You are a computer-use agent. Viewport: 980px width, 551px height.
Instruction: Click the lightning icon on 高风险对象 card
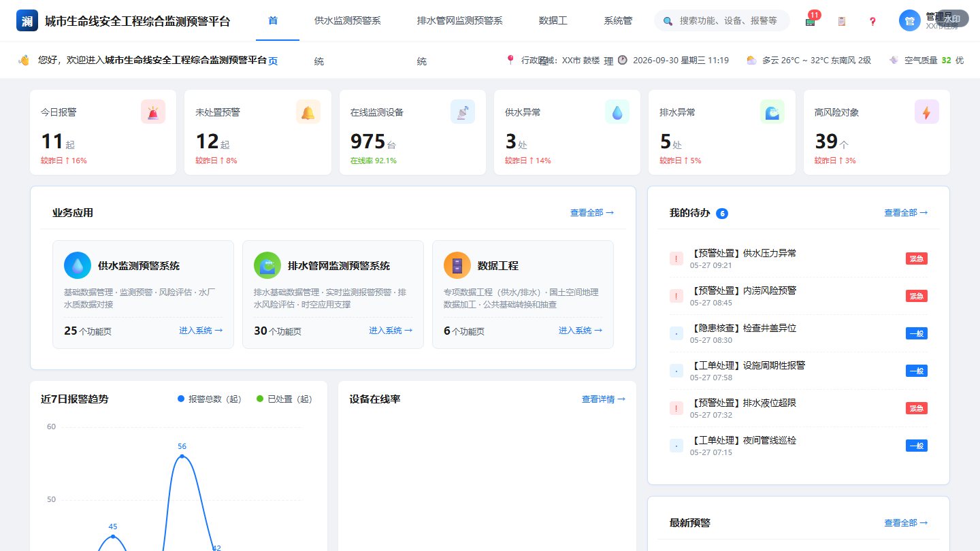click(927, 112)
